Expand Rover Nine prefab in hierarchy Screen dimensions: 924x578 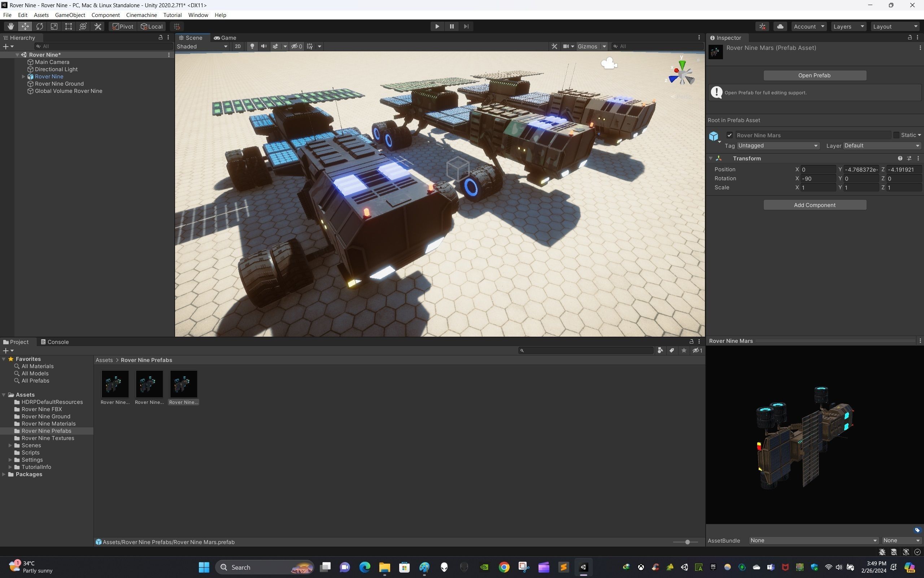click(x=23, y=77)
